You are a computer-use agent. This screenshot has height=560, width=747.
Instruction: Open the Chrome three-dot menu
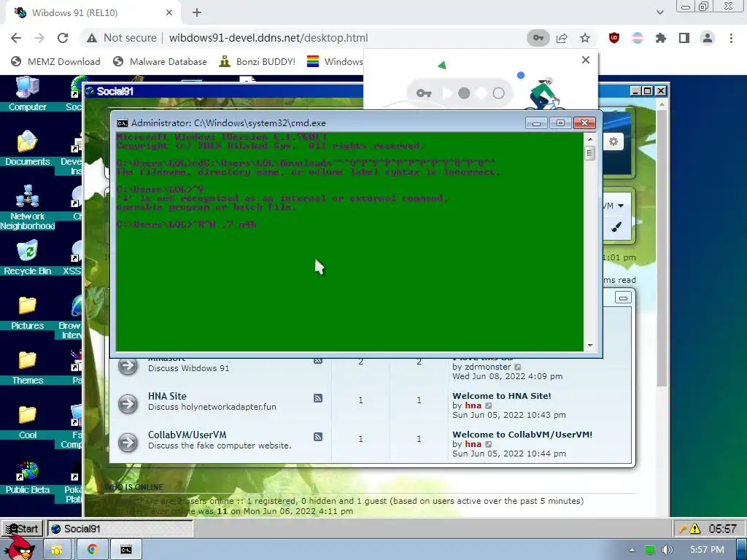click(731, 38)
